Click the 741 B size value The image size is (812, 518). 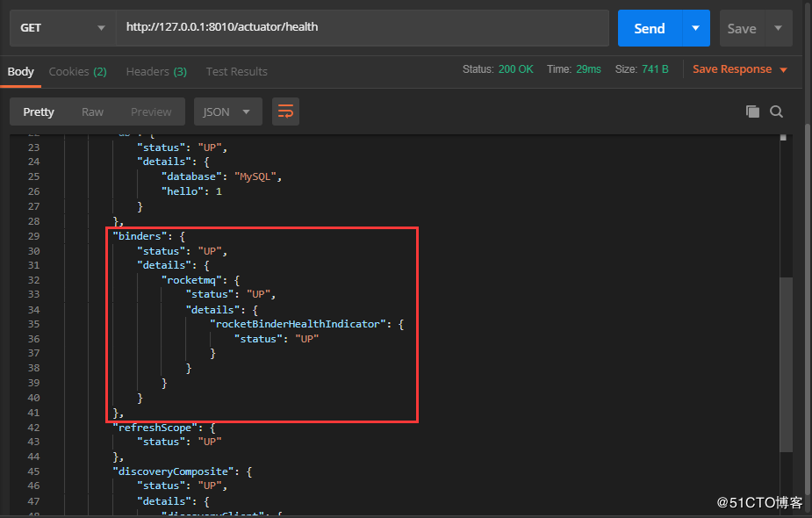pos(655,69)
